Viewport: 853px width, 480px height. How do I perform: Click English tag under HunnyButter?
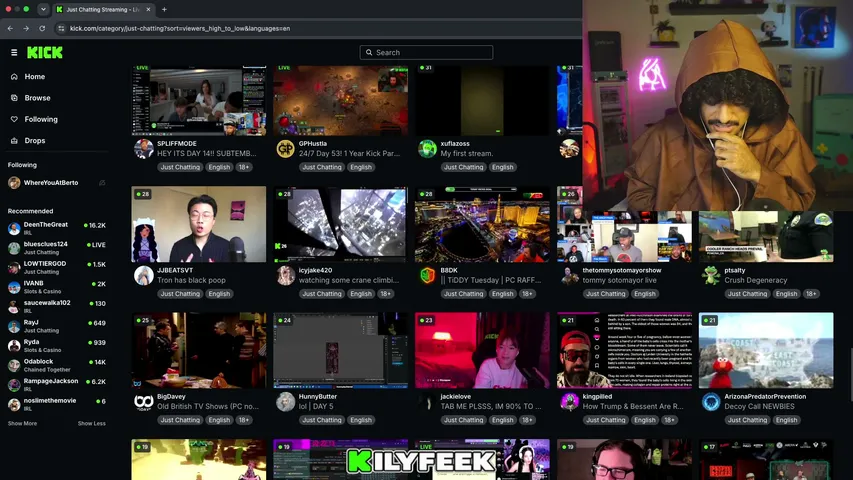click(361, 420)
